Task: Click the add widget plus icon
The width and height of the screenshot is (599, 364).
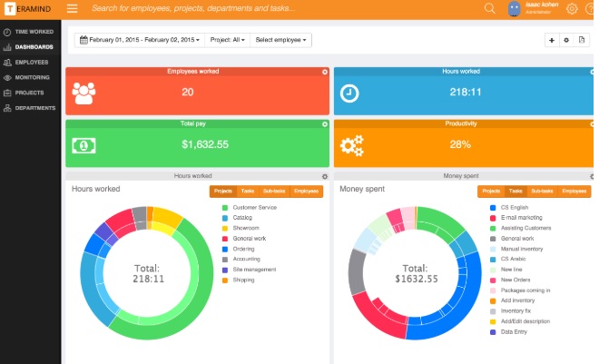Action: click(552, 40)
